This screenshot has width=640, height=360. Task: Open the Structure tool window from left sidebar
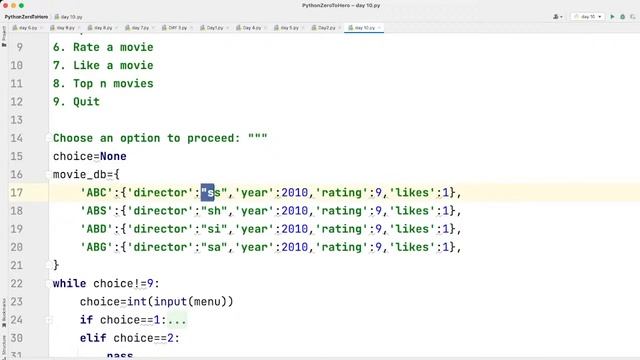click(4, 347)
